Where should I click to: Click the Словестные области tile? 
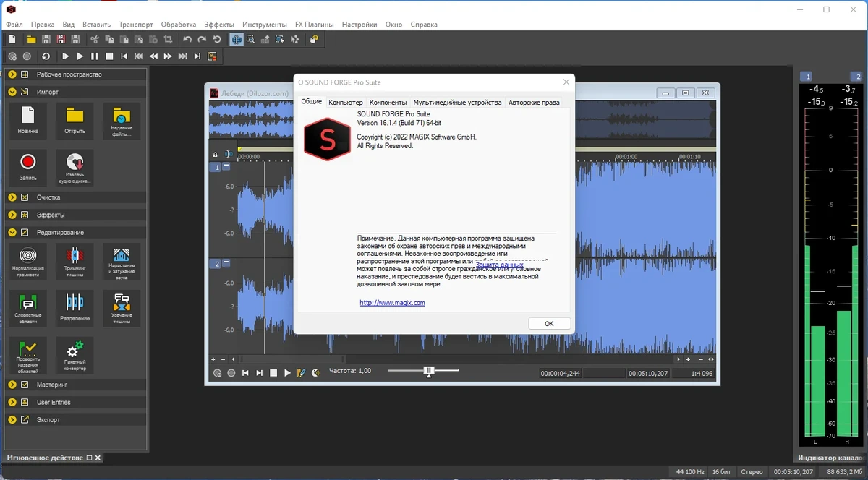28,308
